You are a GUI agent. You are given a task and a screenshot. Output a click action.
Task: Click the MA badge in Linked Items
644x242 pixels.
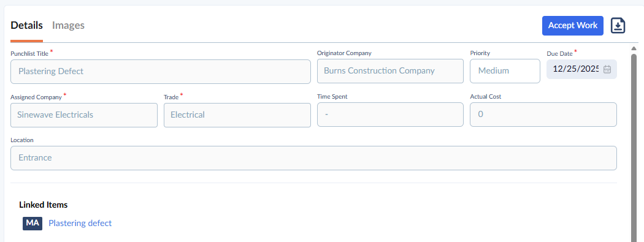pos(33,224)
